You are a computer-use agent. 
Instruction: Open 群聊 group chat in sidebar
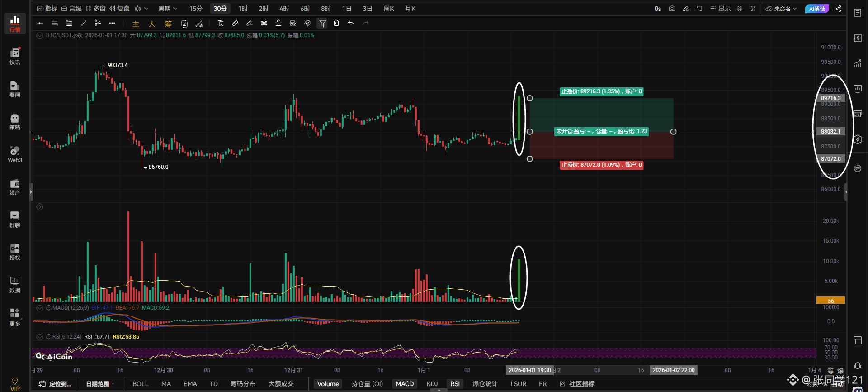(15, 220)
